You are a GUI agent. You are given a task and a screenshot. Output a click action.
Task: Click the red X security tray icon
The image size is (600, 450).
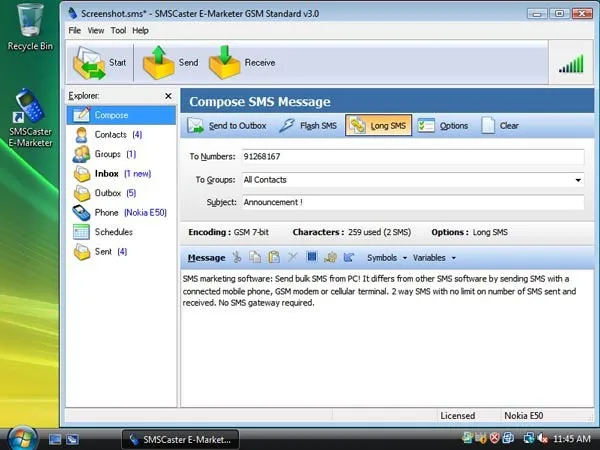click(495, 438)
